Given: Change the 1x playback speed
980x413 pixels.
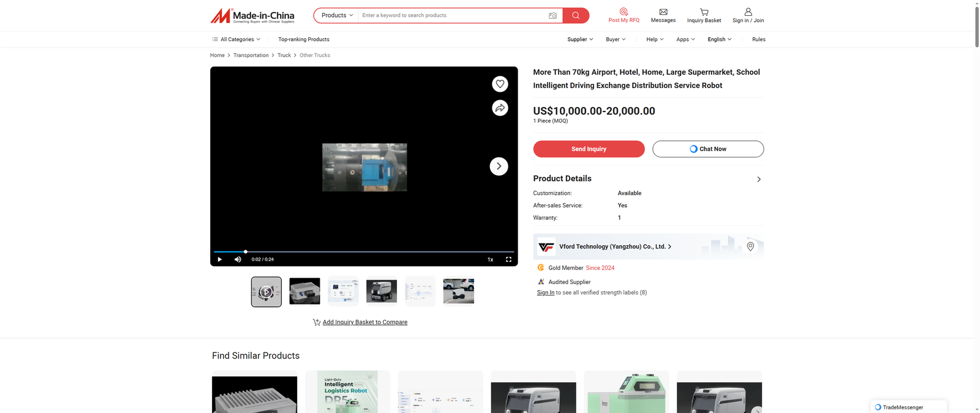Looking at the screenshot, I should coord(490,259).
